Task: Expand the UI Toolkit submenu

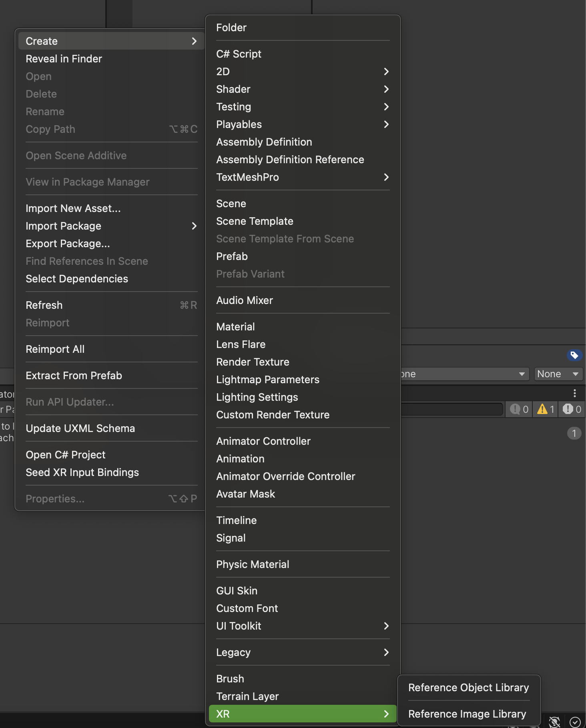Action: (303, 626)
